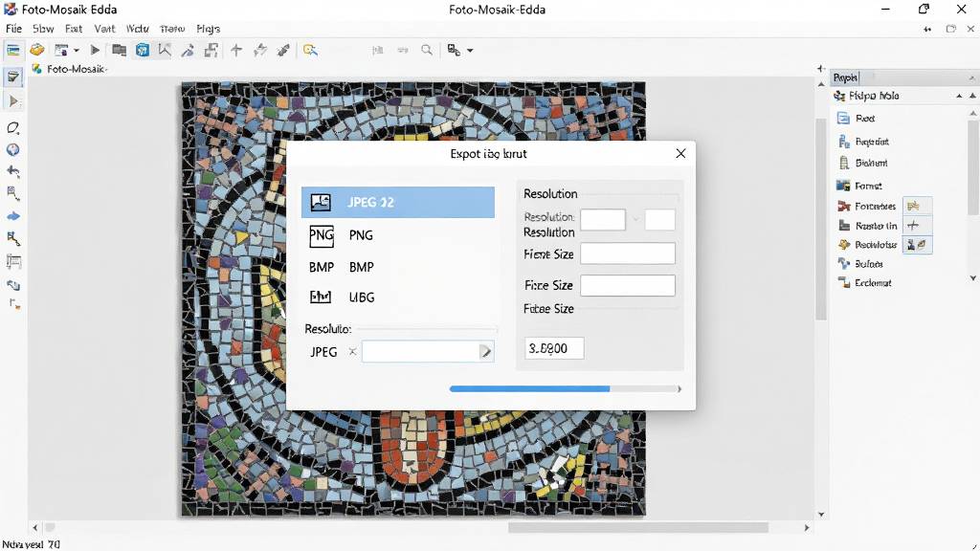Click the funnel-filter icon in left sidebar
Viewport: 980px width, 551px height.
[13, 77]
